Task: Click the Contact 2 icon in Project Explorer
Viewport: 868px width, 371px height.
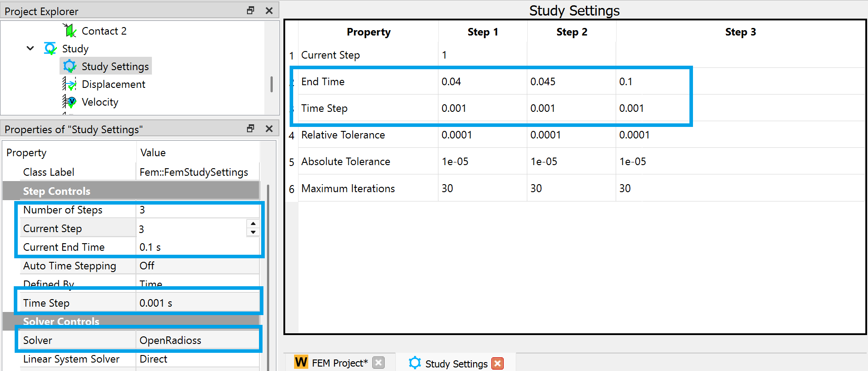Action: click(x=69, y=31)
